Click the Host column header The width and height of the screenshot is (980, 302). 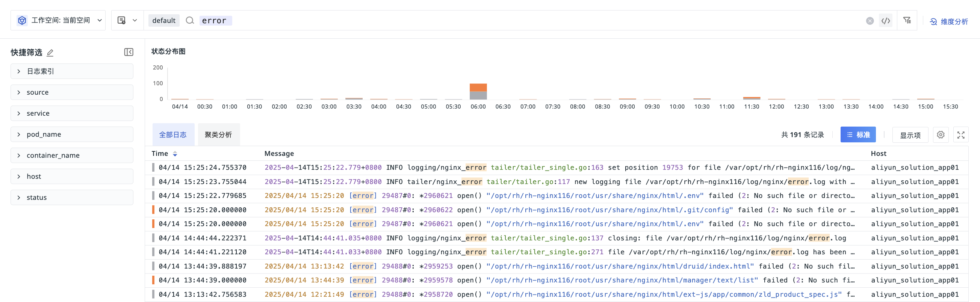pos(879,154)
